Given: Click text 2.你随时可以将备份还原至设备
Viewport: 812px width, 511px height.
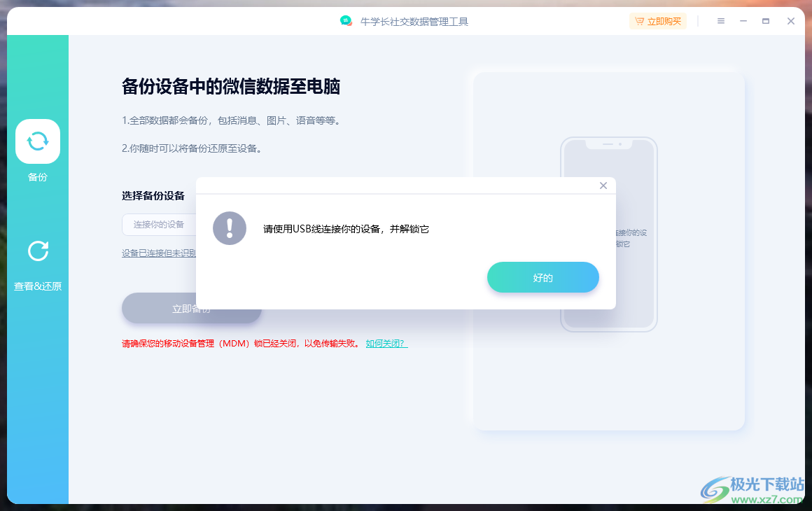Looking at the screenshot, I should [x=192, y=148].
